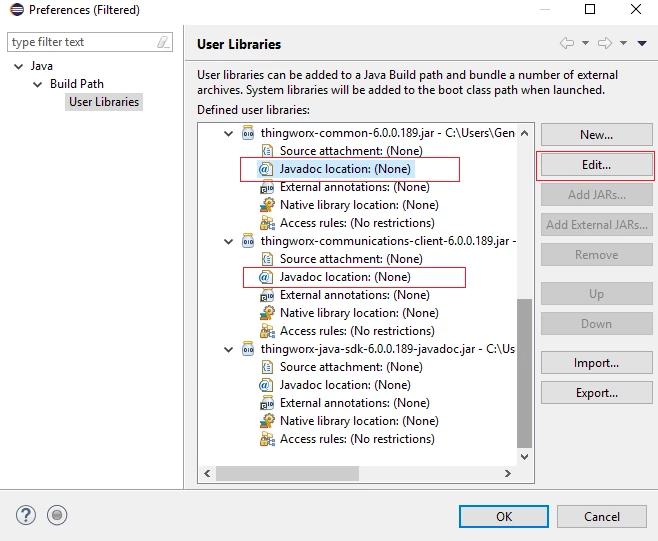Go forward with the right arrow icon

[605, 43]
